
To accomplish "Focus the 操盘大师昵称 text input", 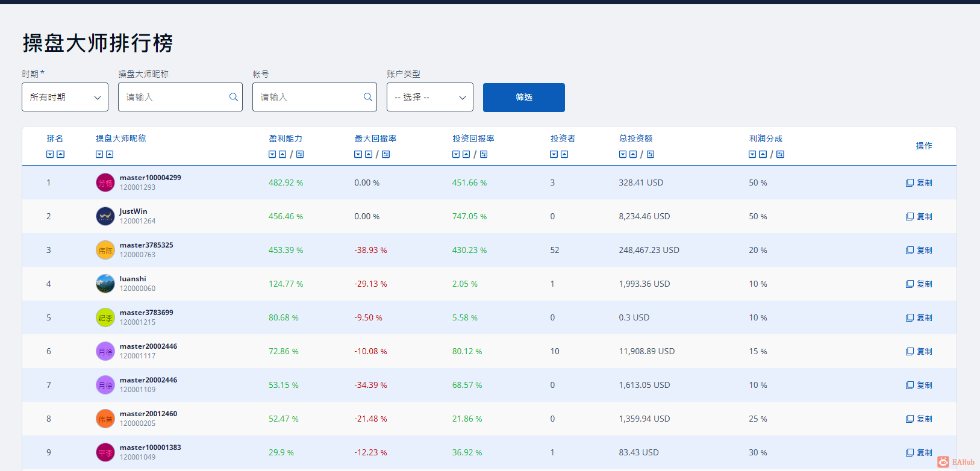I will pos(175,97).
